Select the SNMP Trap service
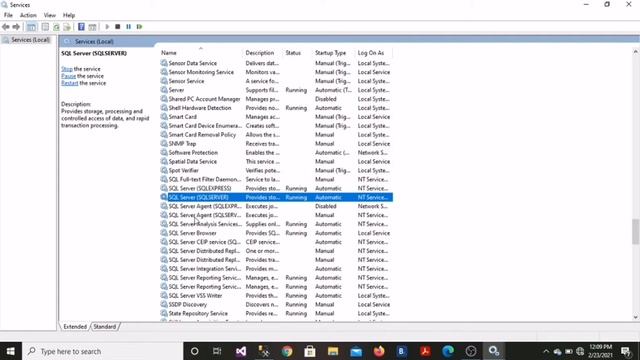 276,144
